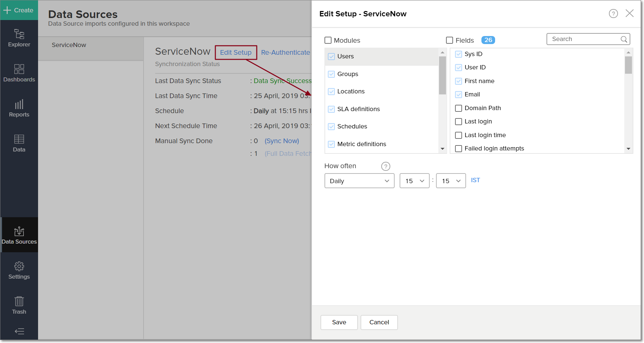
Task: Open the Explorer sidebar icon
Action: pos(19,38)
